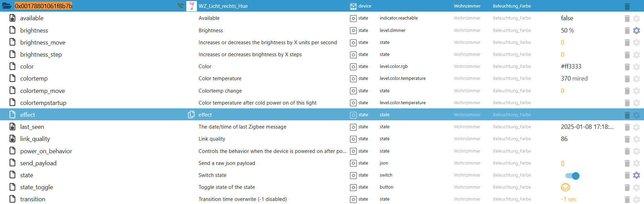Click the disconnected Wi-Fi icon on the device row
Viewport: 644px width, 204px height.
point(180,6)
